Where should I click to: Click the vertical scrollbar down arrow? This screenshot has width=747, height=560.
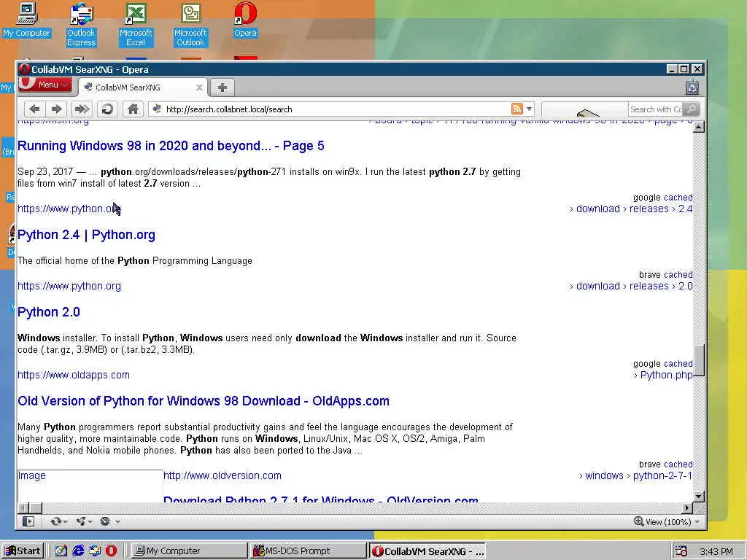coord(698,496)
